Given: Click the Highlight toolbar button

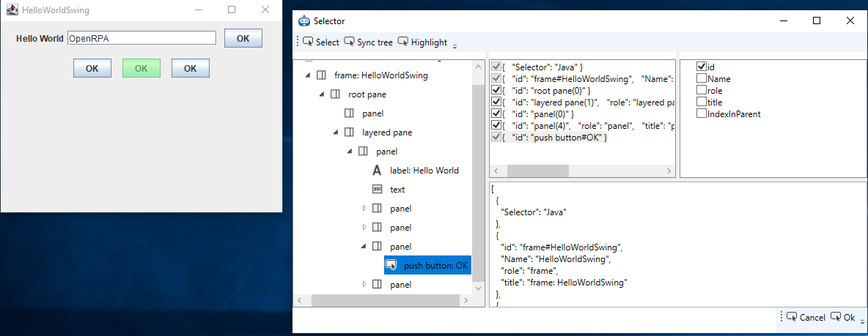Looking at the screenshot, I should pos(422,42).
